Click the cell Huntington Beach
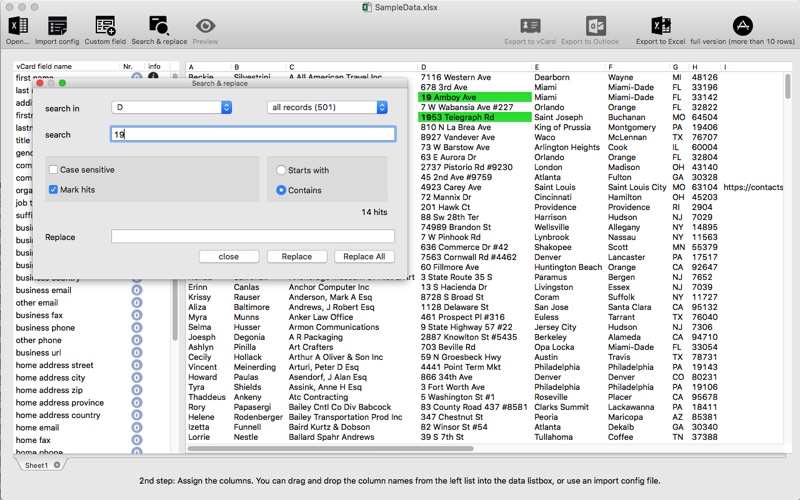 click(x=568, y=267)
